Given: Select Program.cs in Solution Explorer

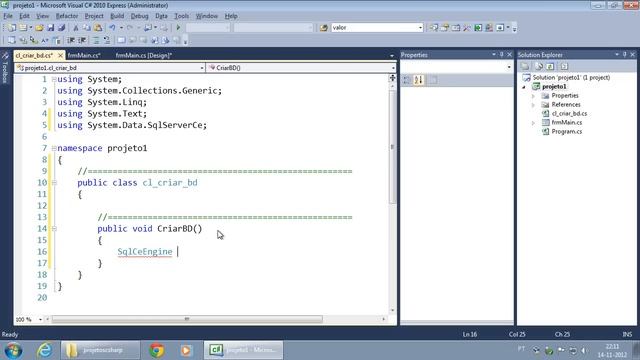Looking at the screenshot, I should 567,131.
